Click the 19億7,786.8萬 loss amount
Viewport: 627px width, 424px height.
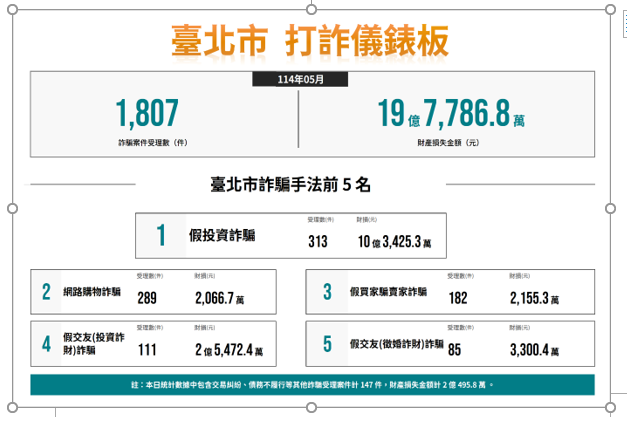[452, 113]
